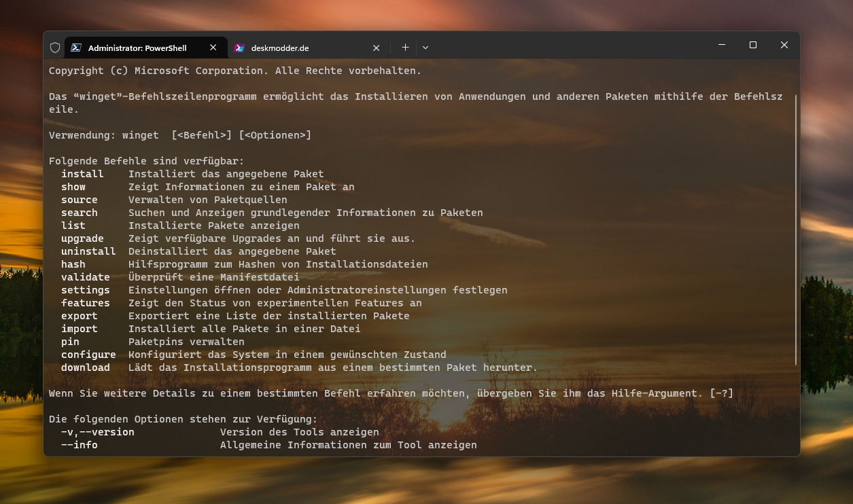Click 'Zeigt Informationen zu einem Paket an'
This screenshot has height=504, width=853.
241,187
